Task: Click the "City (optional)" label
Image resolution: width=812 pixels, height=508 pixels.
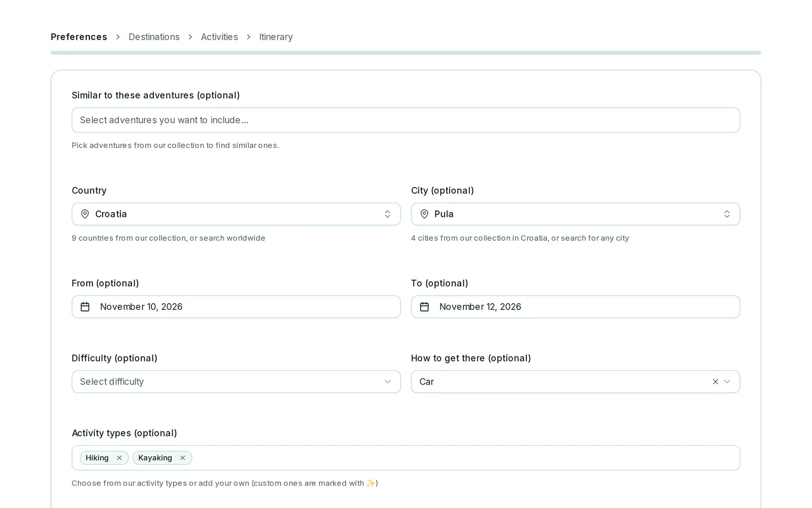Action: pyautogui.click(x=443, y=190)
